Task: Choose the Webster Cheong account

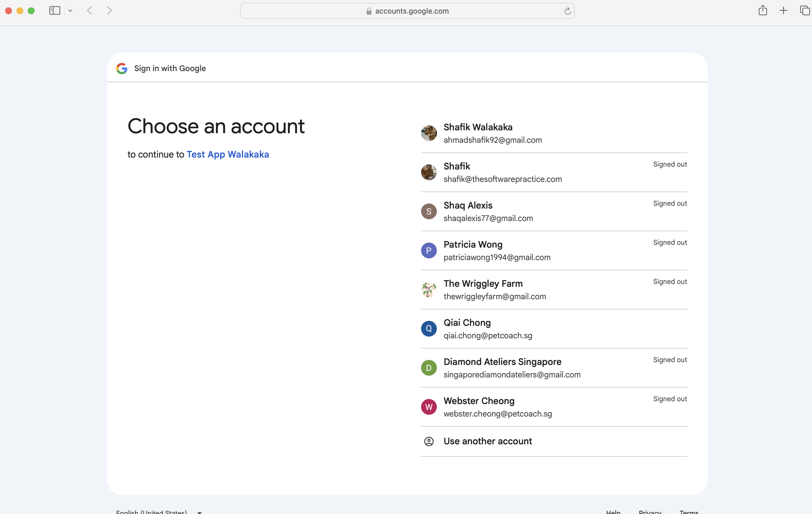Action: 554,407
